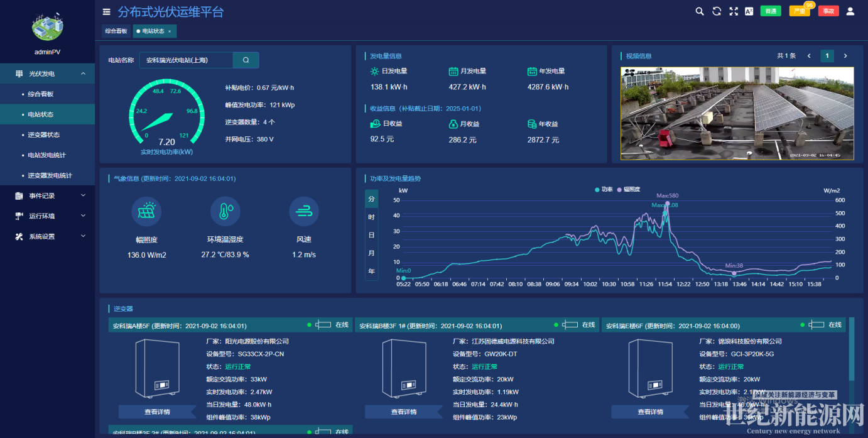
Task: Expand the 运行环境 sidebar menu
Action: [x=84, y=216]
